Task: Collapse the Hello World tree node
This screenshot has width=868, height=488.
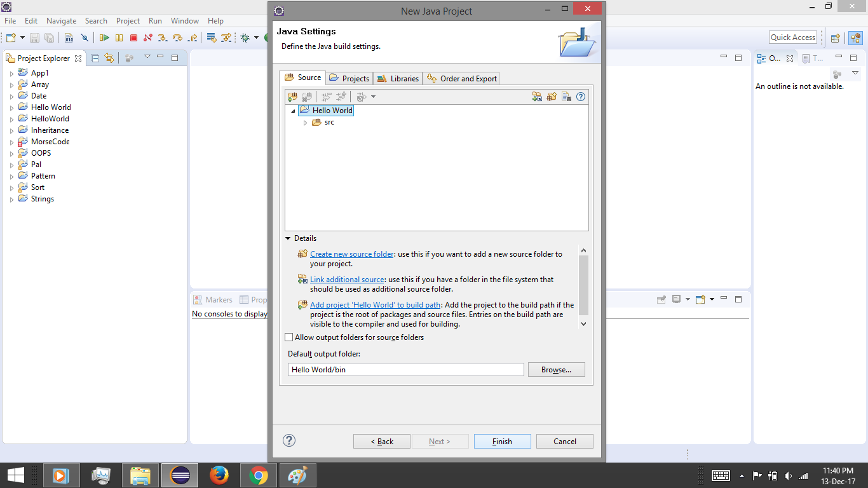Action: pyautogui.click(x=293, y=110)
